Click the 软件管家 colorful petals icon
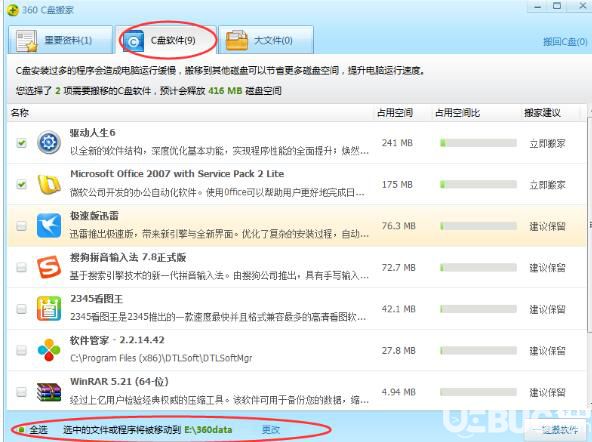Screen dimensions: 592x442 [x=49, y=350]
